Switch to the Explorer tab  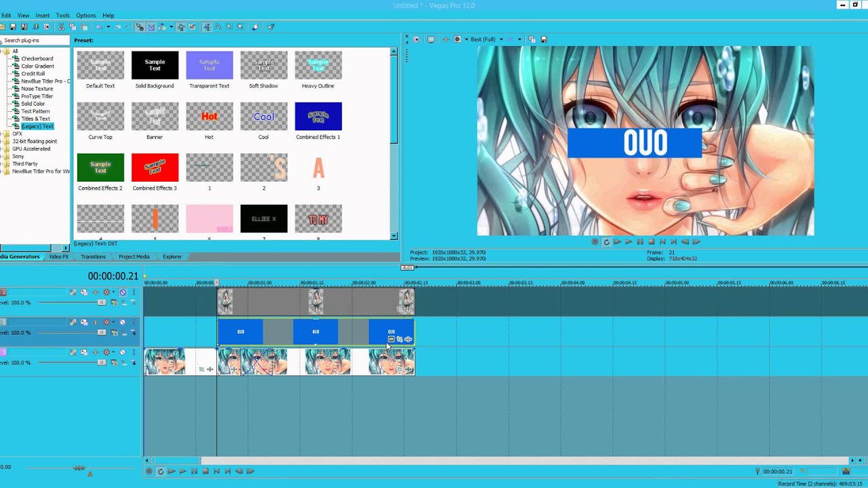[172, 257]
